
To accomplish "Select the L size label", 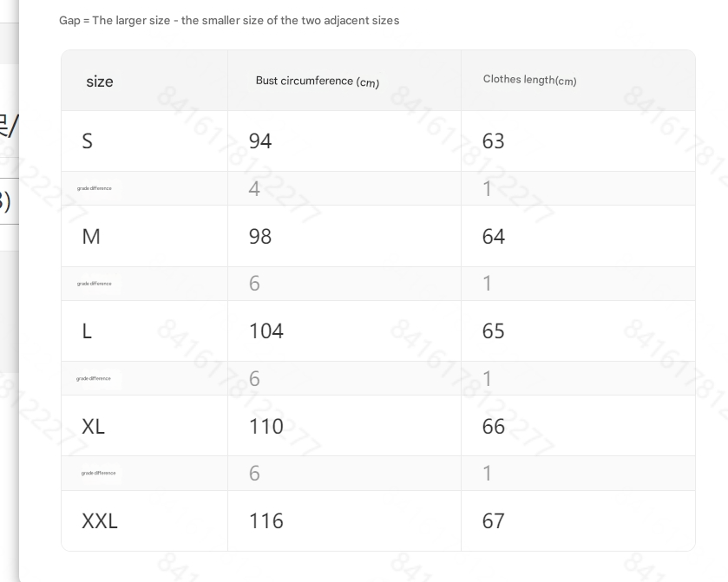I will coord(87,331).
